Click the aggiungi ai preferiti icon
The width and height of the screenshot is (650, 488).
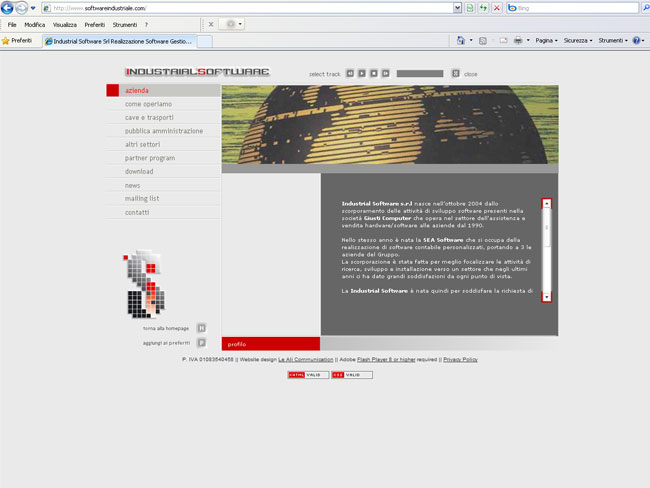point(201,342)
